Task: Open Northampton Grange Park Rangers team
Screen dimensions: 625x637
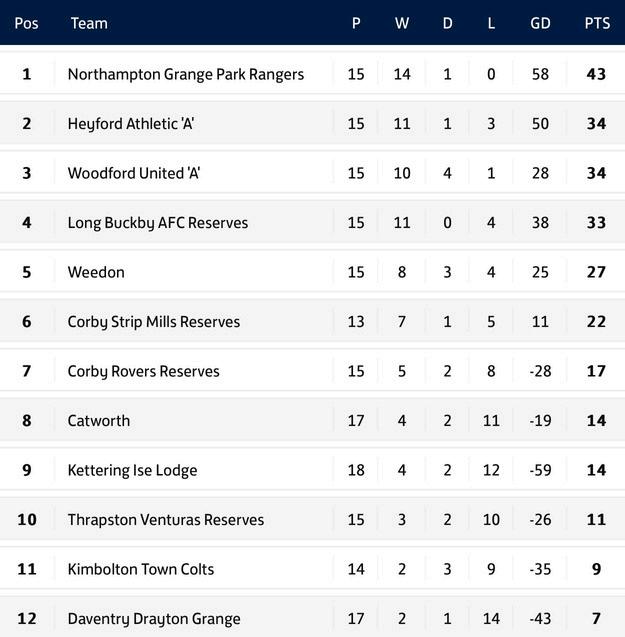Action: tap(186, 74)
